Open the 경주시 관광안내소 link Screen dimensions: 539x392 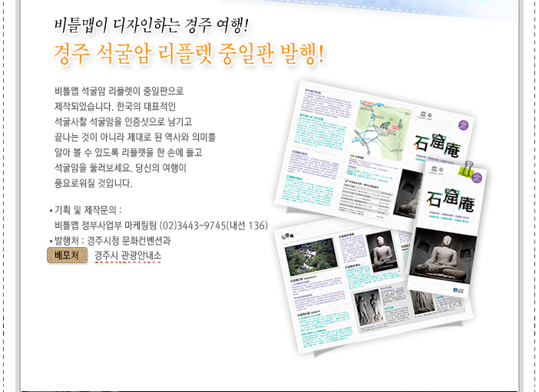click(x=127, y=256)
